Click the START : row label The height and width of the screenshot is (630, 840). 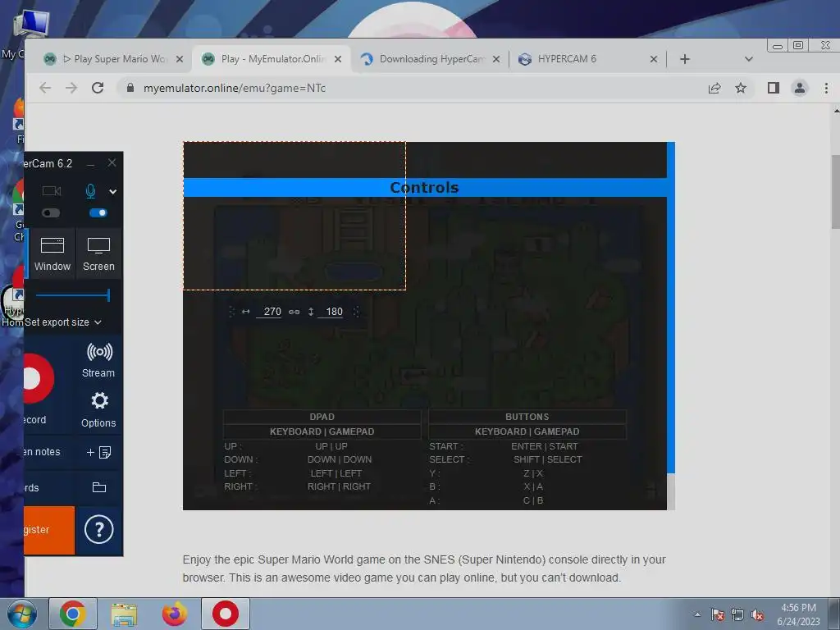click(x=445, y=446)
